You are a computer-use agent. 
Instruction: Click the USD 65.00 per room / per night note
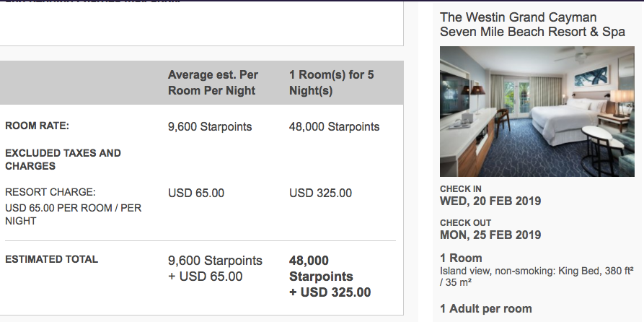pos(73,214)
